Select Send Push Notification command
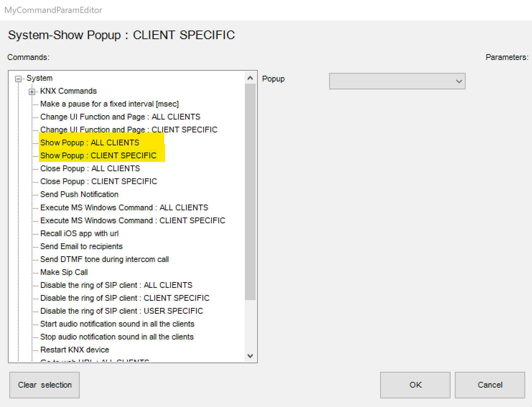Screen dimensions: 532x407 click(x=79, y=195)
